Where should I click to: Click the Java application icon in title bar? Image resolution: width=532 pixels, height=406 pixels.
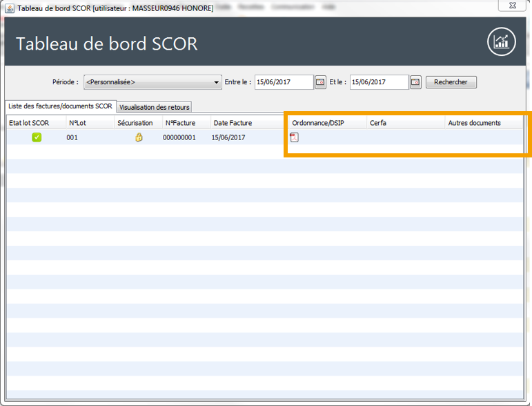(x=8, y=7)
